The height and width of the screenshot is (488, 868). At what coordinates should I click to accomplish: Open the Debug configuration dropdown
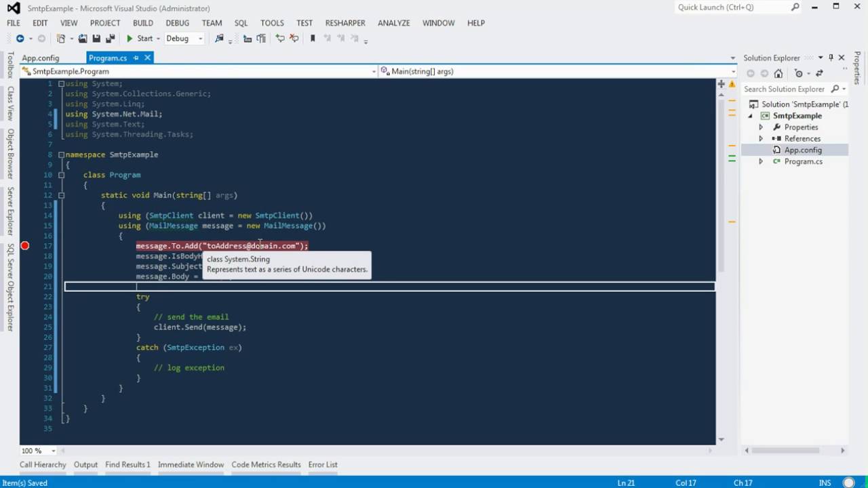tap(200, 39)
